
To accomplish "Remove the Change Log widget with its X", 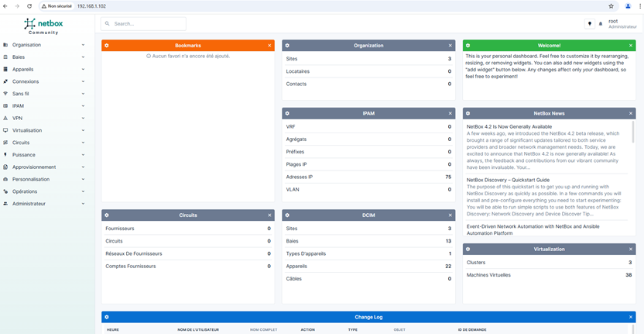I will tap(631, 317).
